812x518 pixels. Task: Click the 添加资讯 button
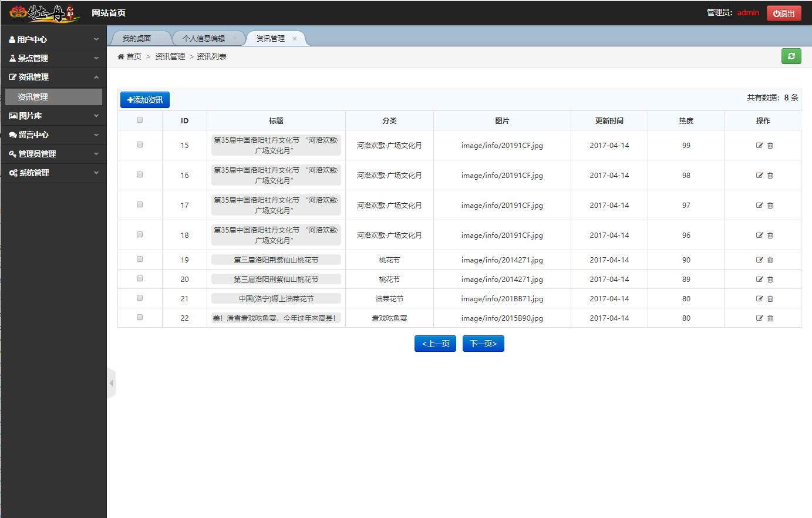click(144, 99)
